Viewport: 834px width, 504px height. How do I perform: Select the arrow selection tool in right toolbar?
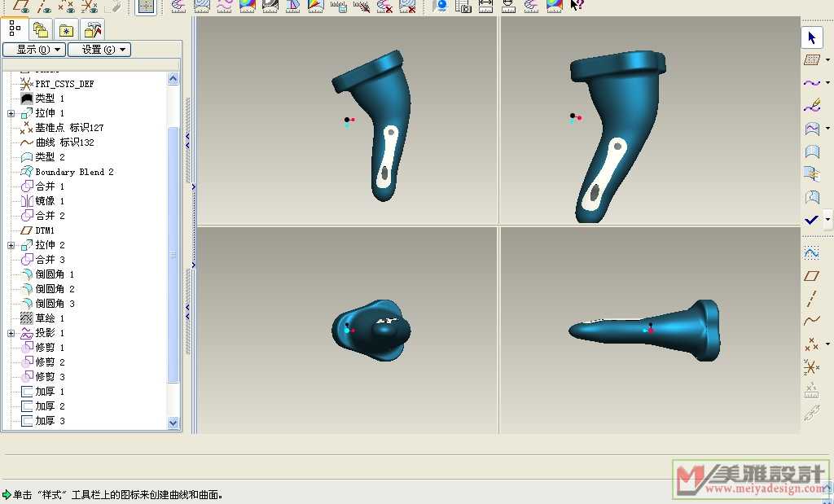pyautogui.click(x=811, y=37)
